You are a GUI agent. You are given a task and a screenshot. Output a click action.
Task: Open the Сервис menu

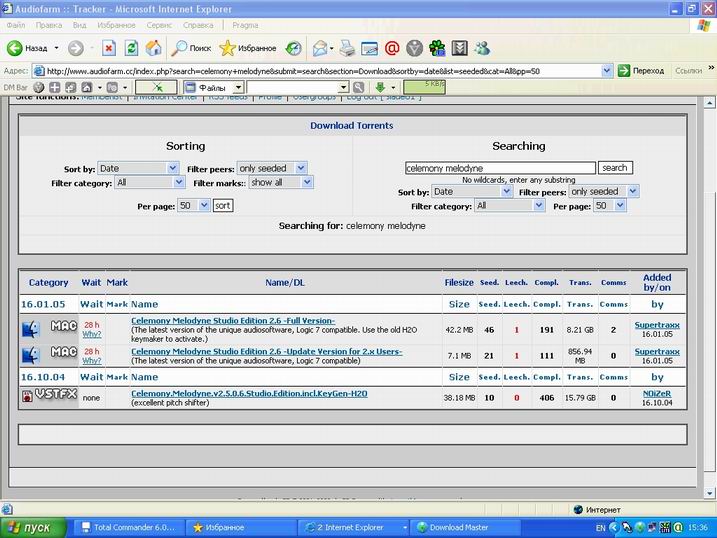(x=158, y=23)
